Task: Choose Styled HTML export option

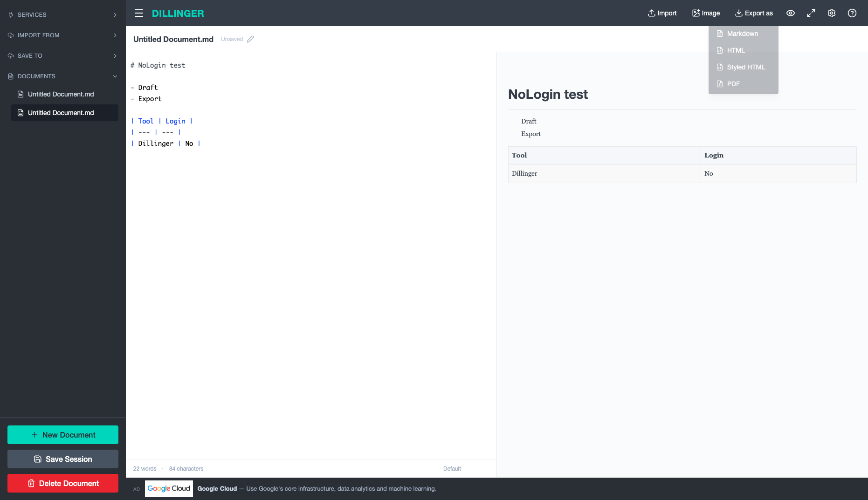Action: 743,67
